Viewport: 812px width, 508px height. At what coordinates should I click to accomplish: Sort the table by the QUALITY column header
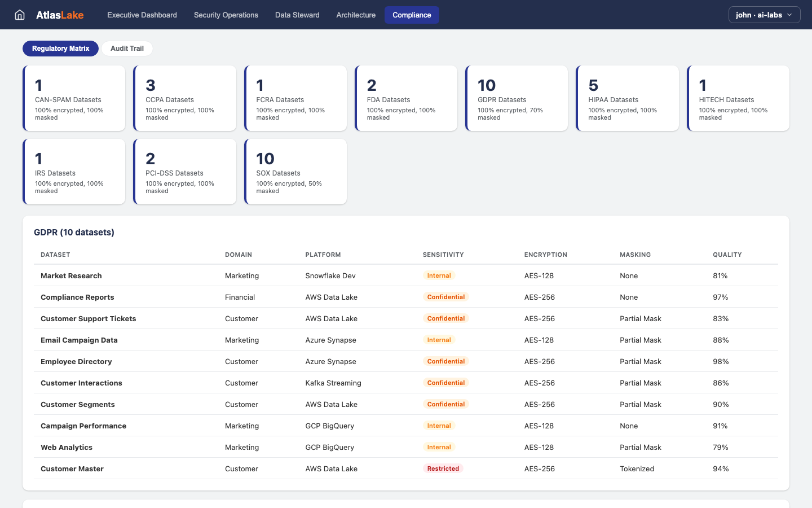(x=727, y=255)
